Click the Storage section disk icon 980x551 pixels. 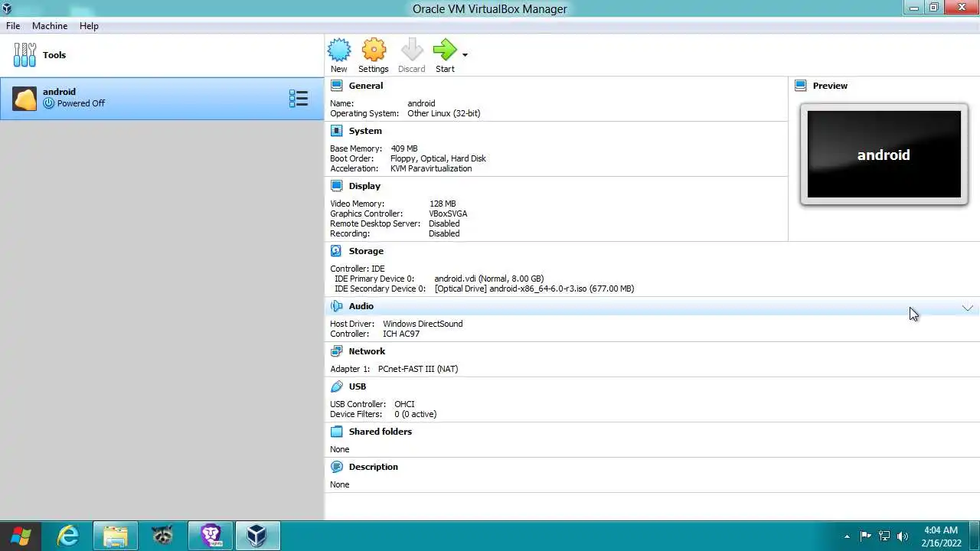pyautogui.click(x=336, y=251)
